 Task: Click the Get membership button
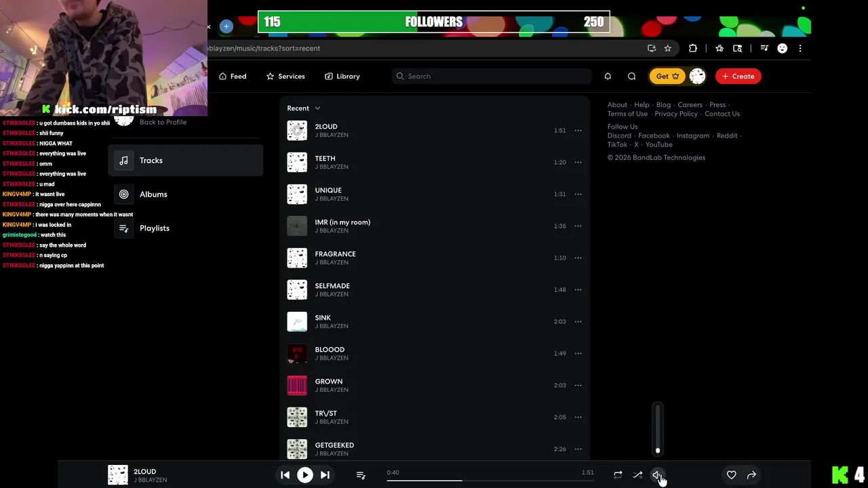point(667,76)
